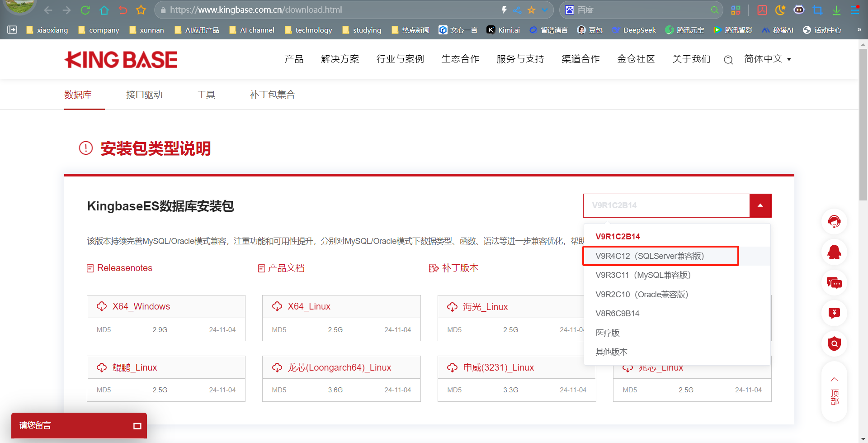The image size is (868, 443).
Task: Switch to the 补丁包集合 tab
Action: (272, 95)
